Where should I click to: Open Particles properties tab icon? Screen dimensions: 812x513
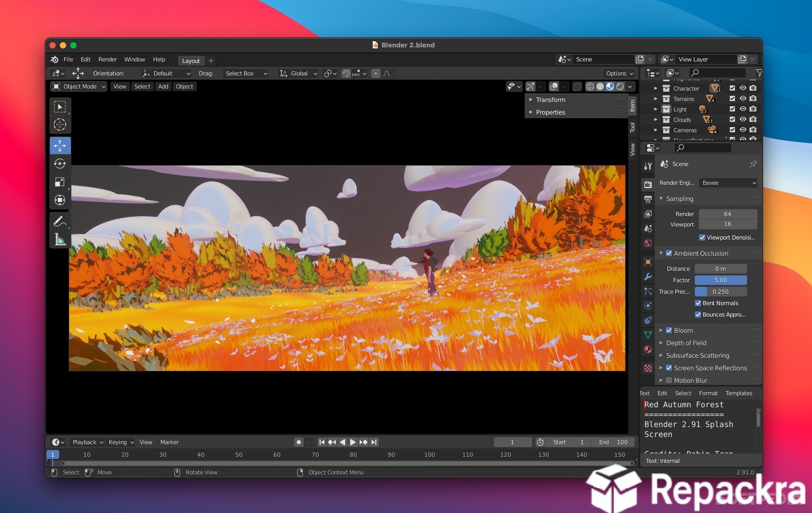click(x=648, y=291)
